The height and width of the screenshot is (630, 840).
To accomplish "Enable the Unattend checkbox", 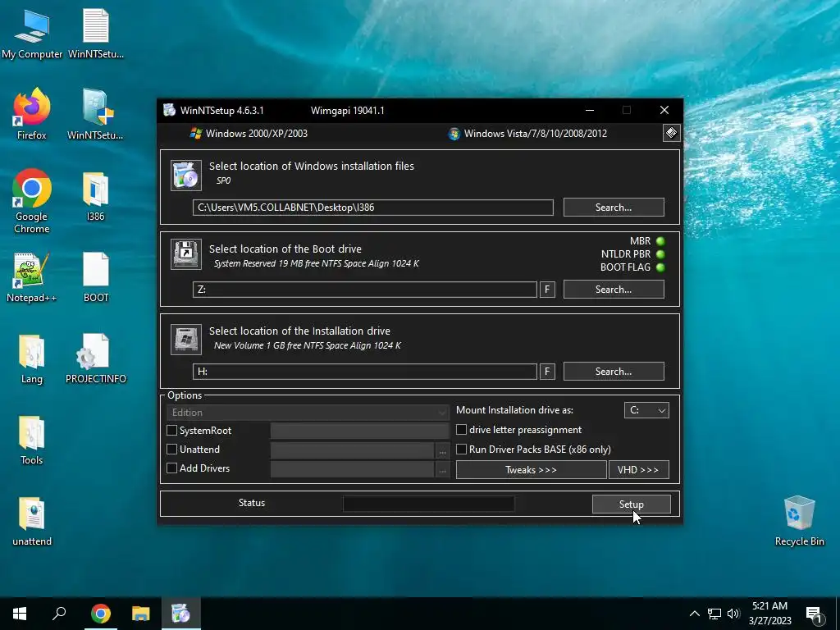I will point(172,449).
